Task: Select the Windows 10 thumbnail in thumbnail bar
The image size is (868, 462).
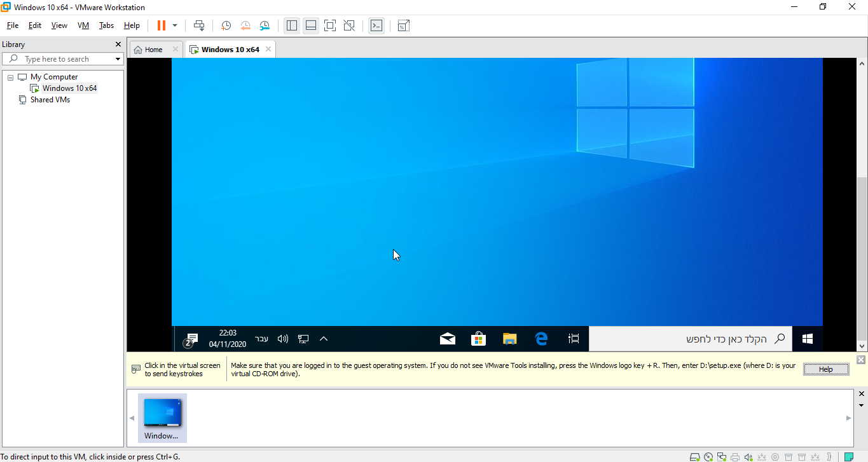Action: click(x=162, y=418)
